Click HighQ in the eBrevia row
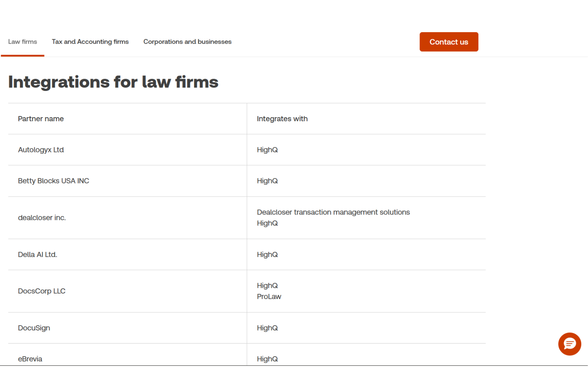This screenshot has height=392, width=588. (267, 359)
